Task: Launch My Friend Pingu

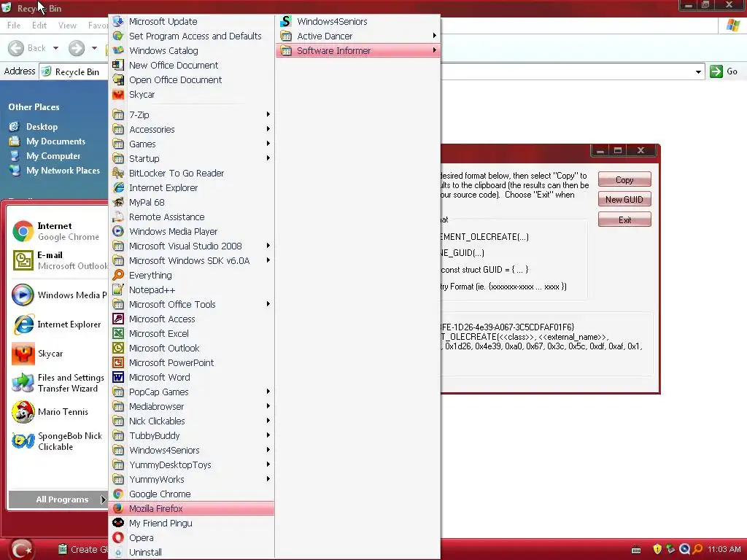Action: 190,523
